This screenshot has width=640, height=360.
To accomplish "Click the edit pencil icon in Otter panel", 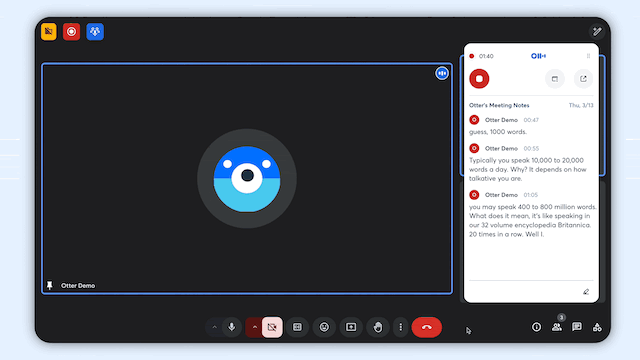I will point(586,291).
